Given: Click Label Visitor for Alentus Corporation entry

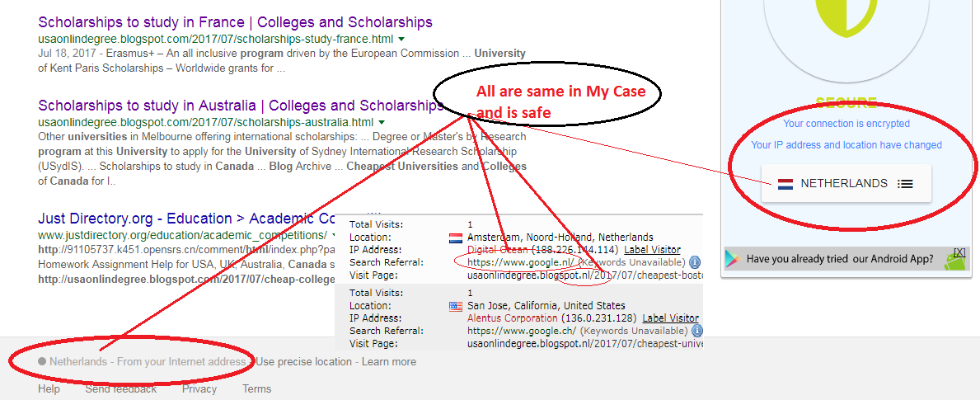Looking at the screenshot, I should pos(670,318).
